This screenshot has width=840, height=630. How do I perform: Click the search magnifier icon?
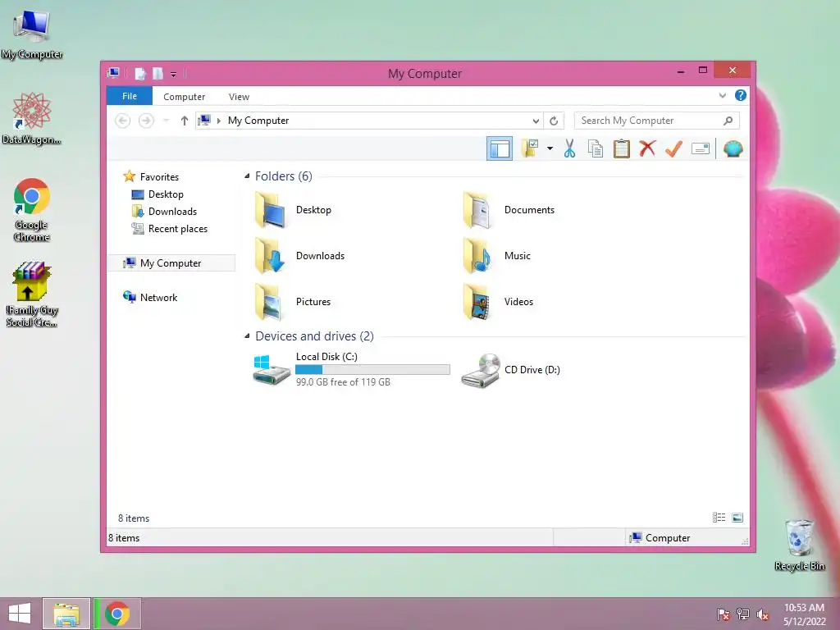728,121
